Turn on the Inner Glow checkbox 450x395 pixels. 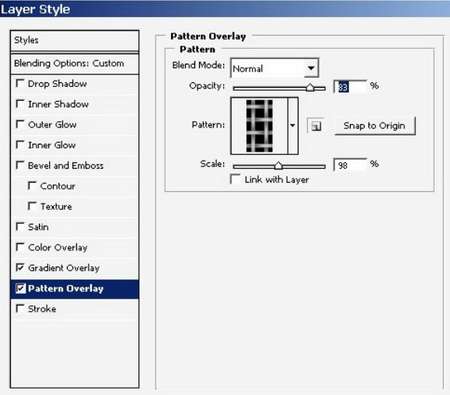click(x=20, y=145)
